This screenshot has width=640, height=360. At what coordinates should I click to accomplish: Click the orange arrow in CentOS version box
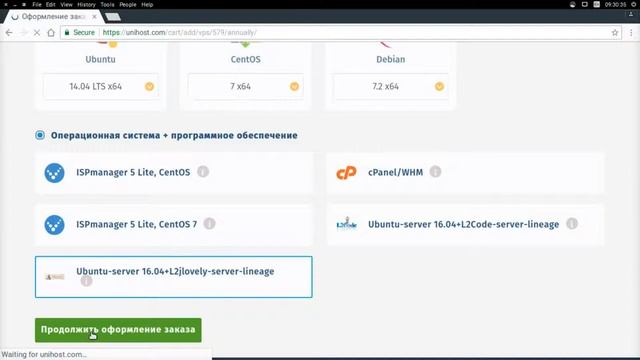click(x=294, y=87)
